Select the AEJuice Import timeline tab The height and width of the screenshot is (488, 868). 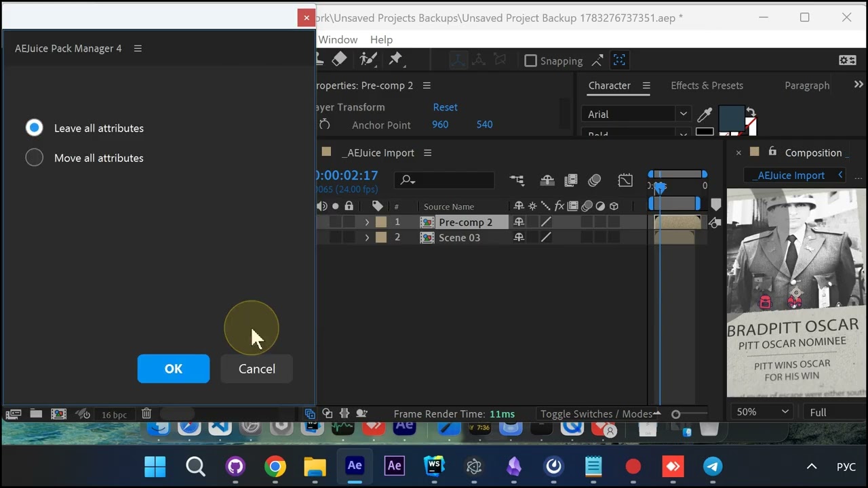tap(378, 152)
